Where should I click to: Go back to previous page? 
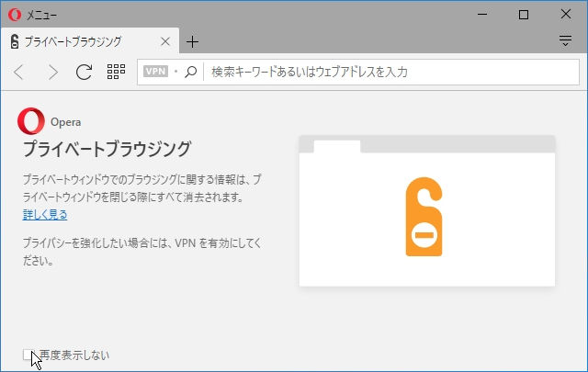point(18,72)
